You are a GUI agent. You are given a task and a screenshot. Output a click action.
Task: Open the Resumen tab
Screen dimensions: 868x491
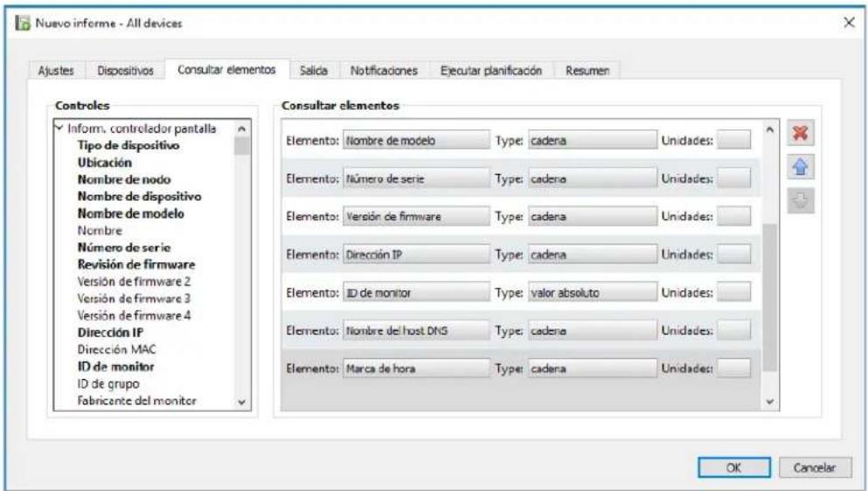click(x=587, y=71)
